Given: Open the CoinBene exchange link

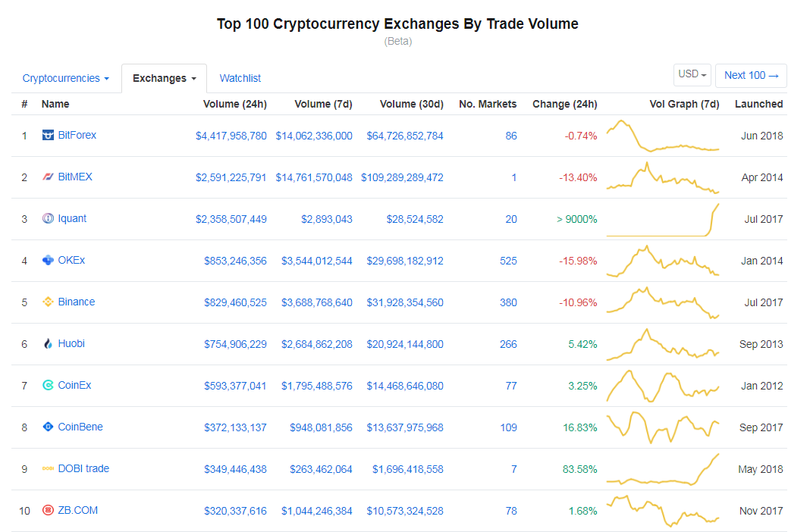Looking at the screenshot, I should (80, 427).
